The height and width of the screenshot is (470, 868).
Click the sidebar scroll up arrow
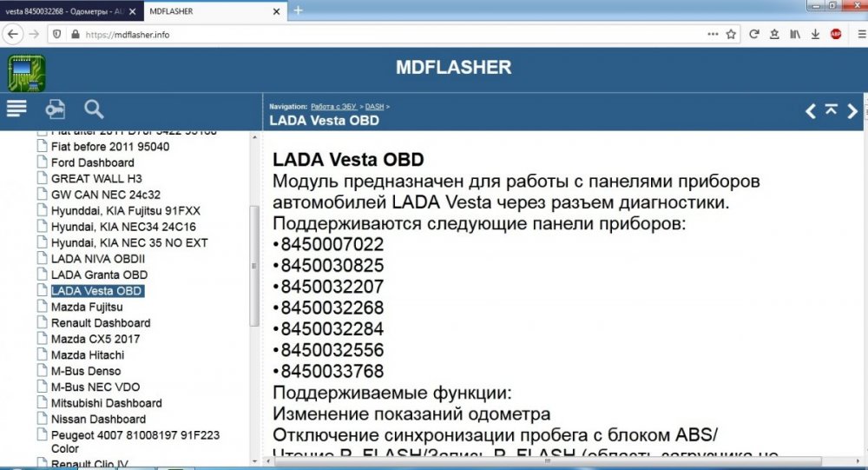pyautogui.click(x=254, y=137)
